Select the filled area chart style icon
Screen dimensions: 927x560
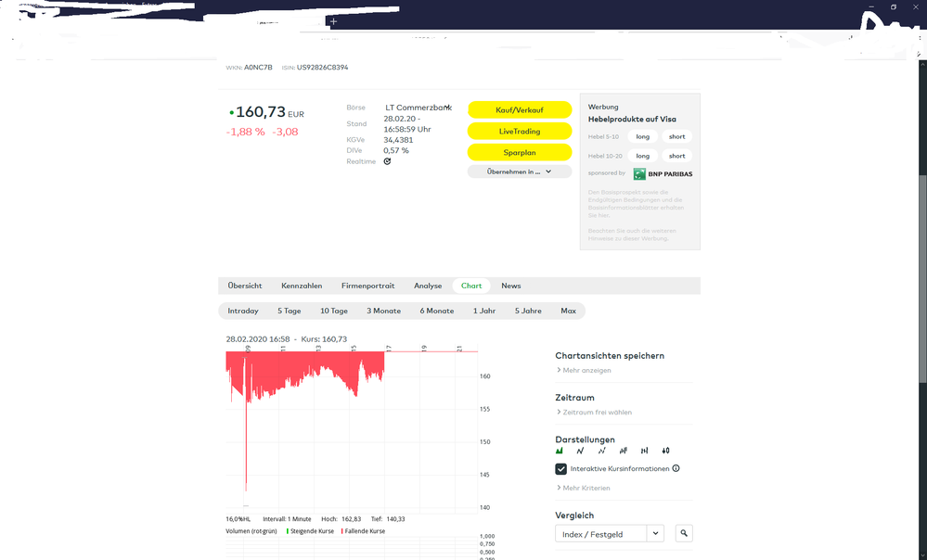[560, 451]
